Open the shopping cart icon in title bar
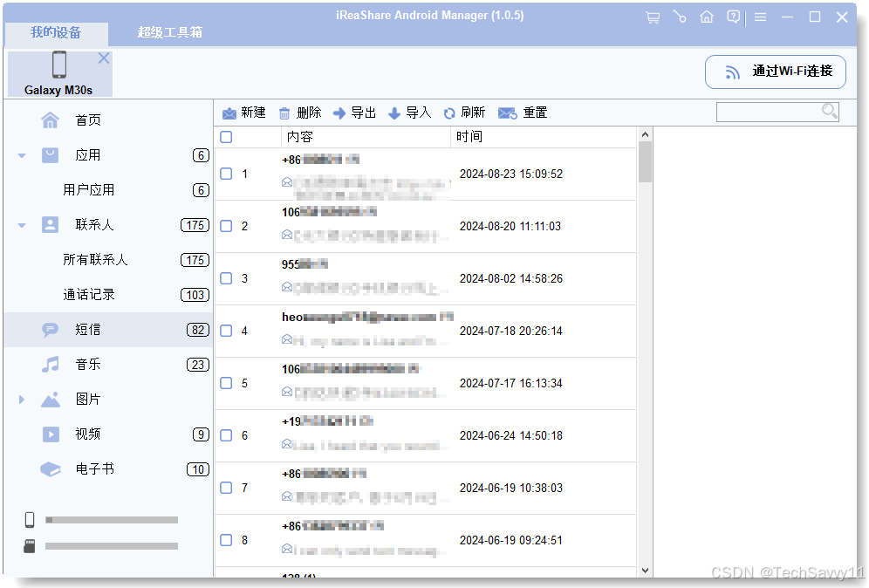This screenshot has height=588, width=869. (653, 17)
